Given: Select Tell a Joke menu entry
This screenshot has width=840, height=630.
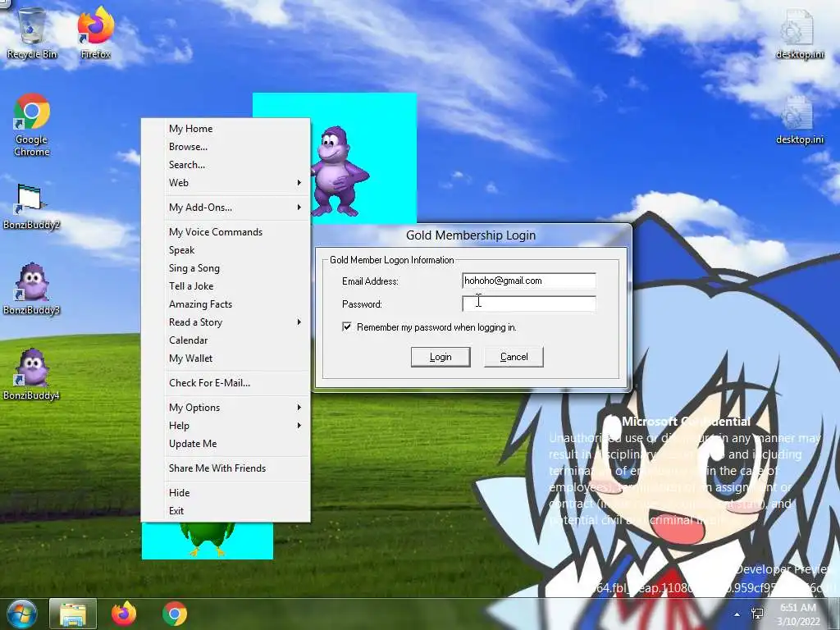Looking at the screenshot, I should point(235,286).
